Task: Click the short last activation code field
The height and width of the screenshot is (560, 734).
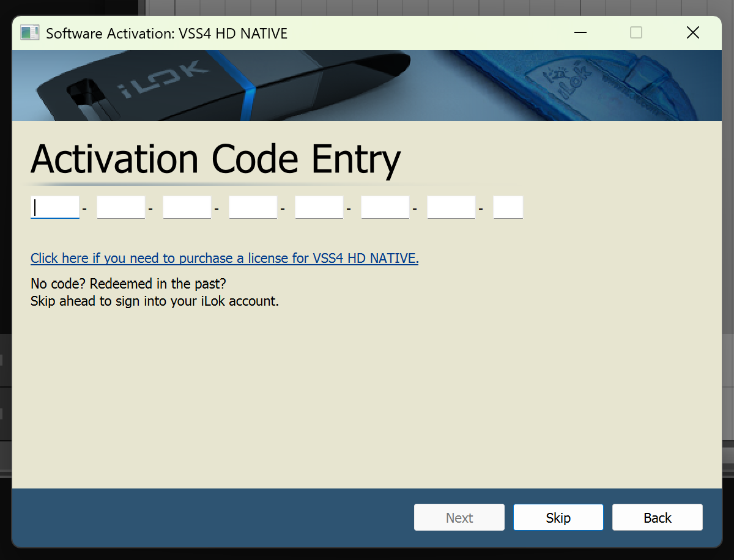Action: point(508,207)
